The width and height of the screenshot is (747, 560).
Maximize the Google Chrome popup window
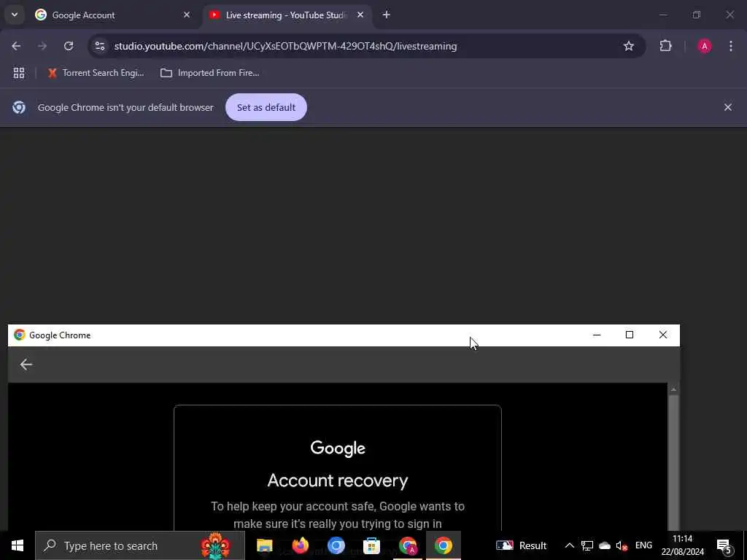(x=630, y=335)
